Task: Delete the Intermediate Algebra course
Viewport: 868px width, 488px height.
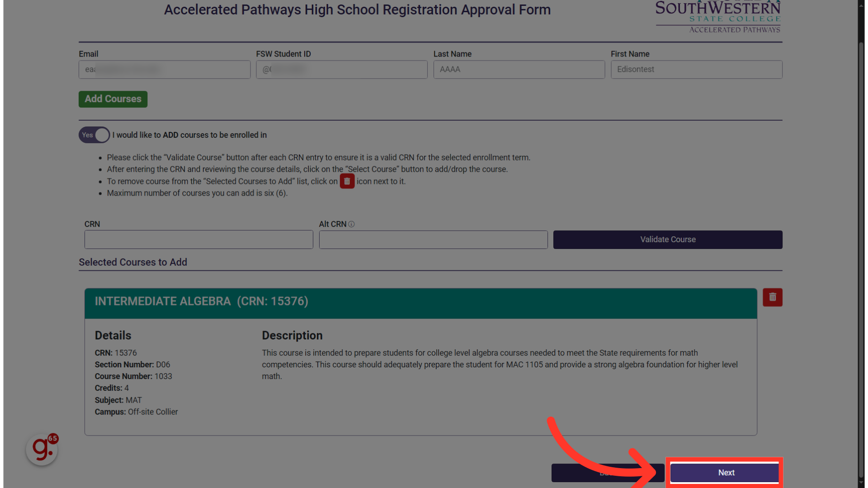Action: point(772,297)
